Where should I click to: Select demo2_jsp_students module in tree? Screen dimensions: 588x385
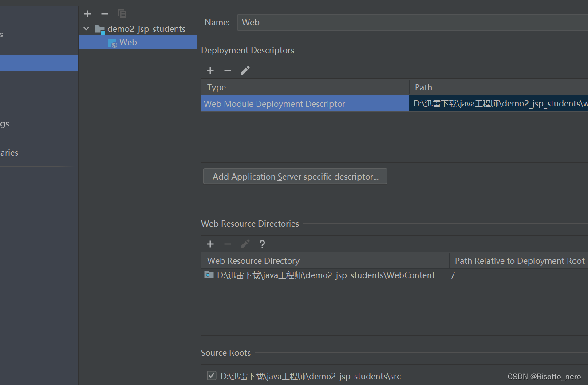click(x=146, y=29)
